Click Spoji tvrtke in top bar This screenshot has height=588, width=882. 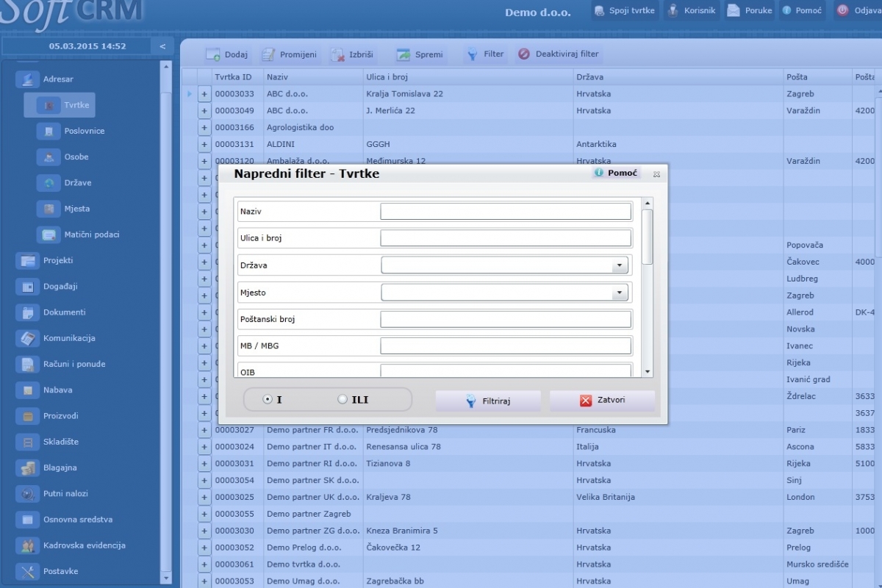tap(624, 10)
